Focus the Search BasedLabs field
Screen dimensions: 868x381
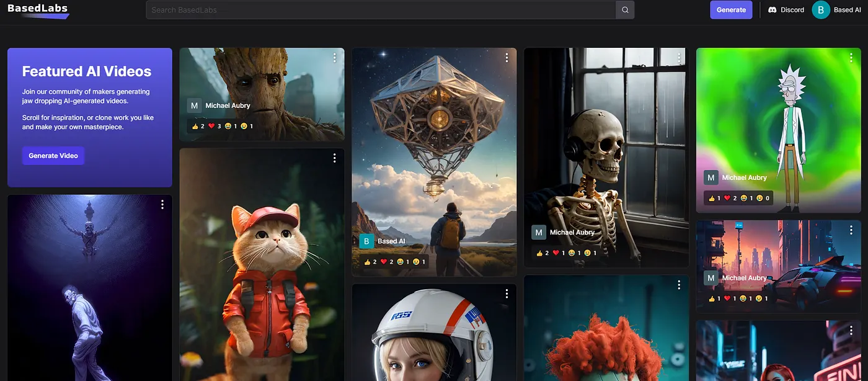tap(381, 10)
